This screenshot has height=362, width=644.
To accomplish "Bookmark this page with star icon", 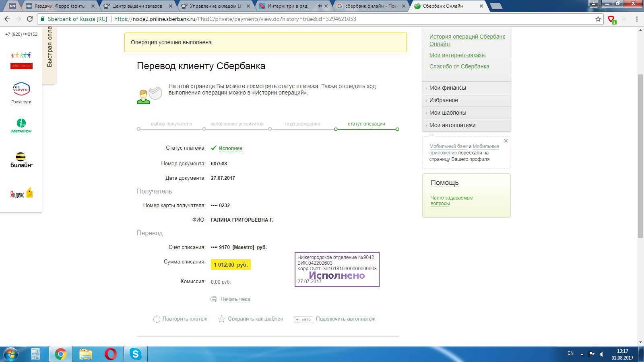I will point(598,19).
